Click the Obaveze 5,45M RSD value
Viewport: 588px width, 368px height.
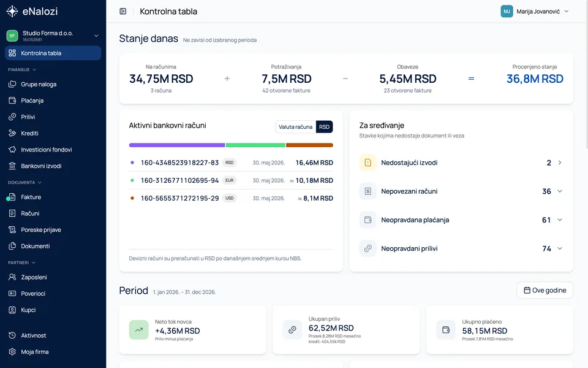[408, 79]
